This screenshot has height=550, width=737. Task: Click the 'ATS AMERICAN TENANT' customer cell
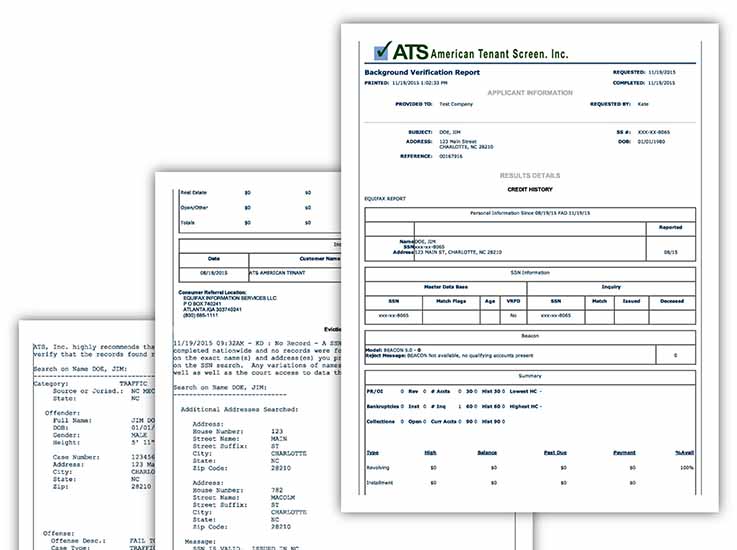pyautogui.click(x=277, y=273)
